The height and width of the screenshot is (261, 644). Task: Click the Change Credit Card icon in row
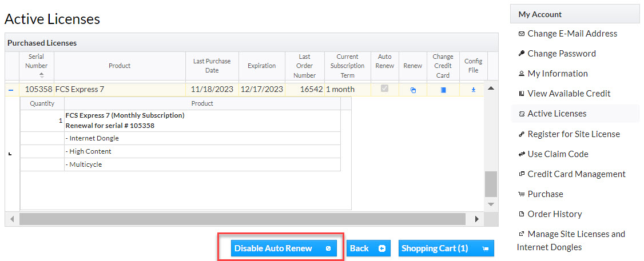(x=443, y=90)
